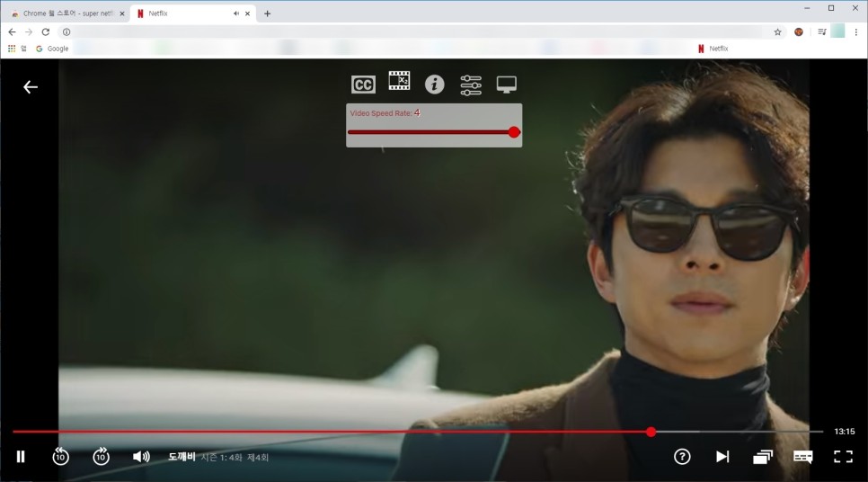Viewport: 868px width, 482px height.
Task: Click the tab muted-audio speaker icon
Action: tap(235, 13)
